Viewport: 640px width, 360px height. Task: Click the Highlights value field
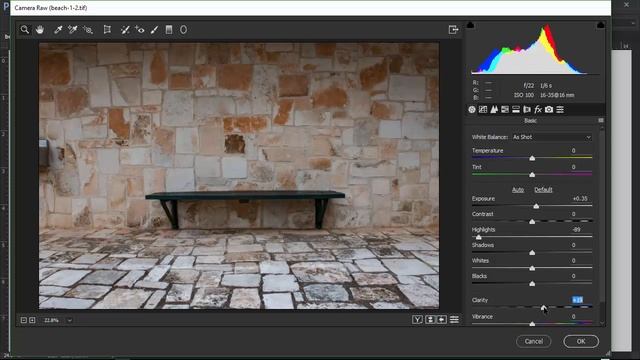pos(578,230)
